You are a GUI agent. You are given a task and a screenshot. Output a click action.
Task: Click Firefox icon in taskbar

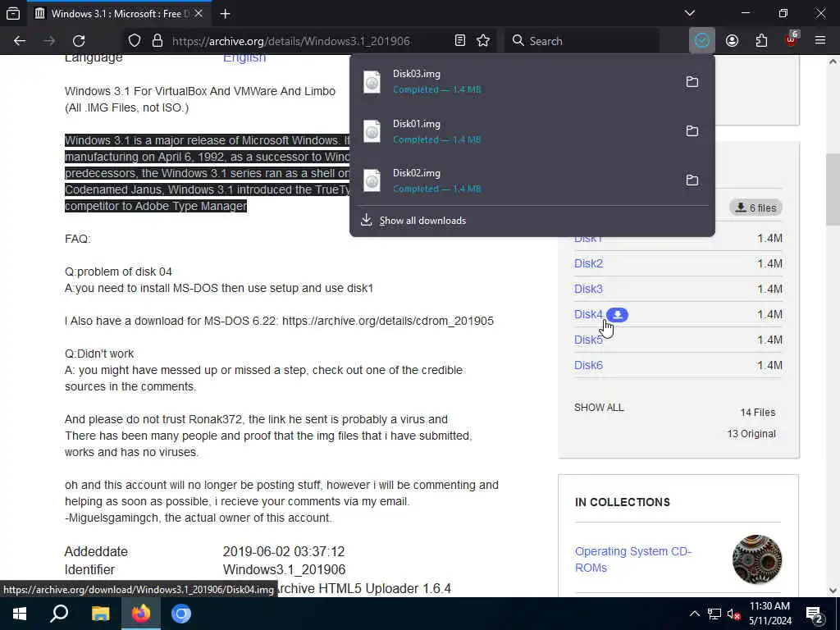[x=141, y=614]
